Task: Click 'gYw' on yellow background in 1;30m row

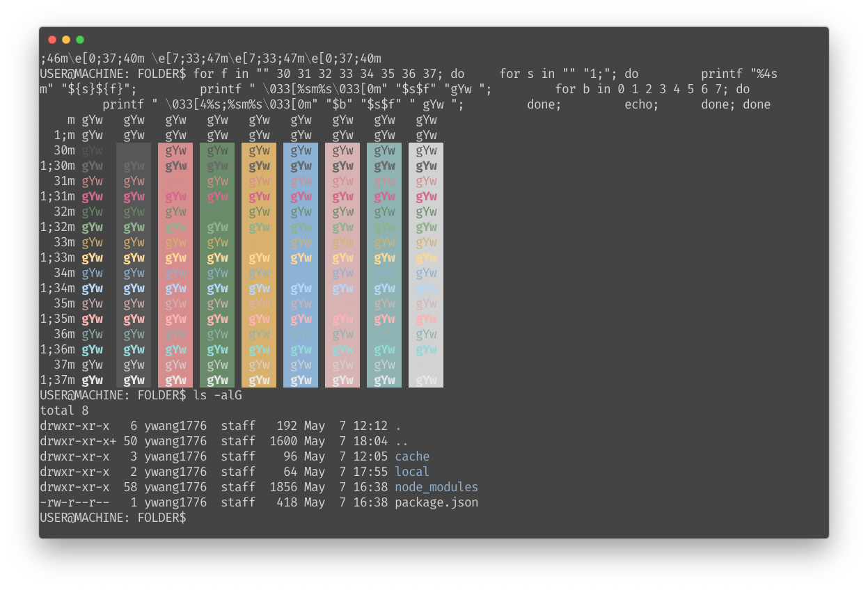Action: click(x=259, y=166)
